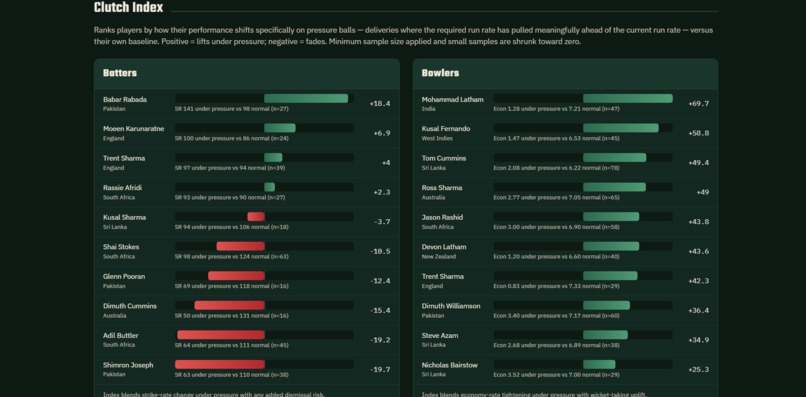
Task: Click the -19.7 clutch score
Action: (380, 370)
